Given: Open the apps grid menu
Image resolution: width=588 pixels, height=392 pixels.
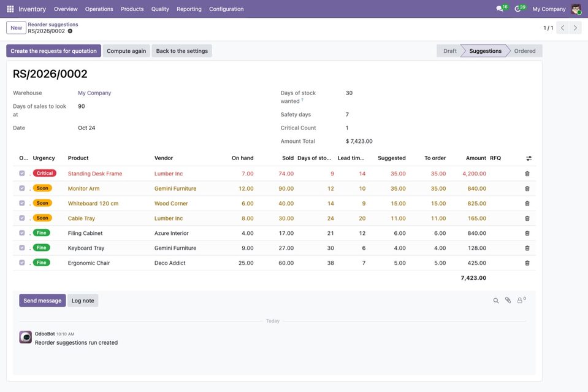Looking at the screenshot, I should click(10, 9).
